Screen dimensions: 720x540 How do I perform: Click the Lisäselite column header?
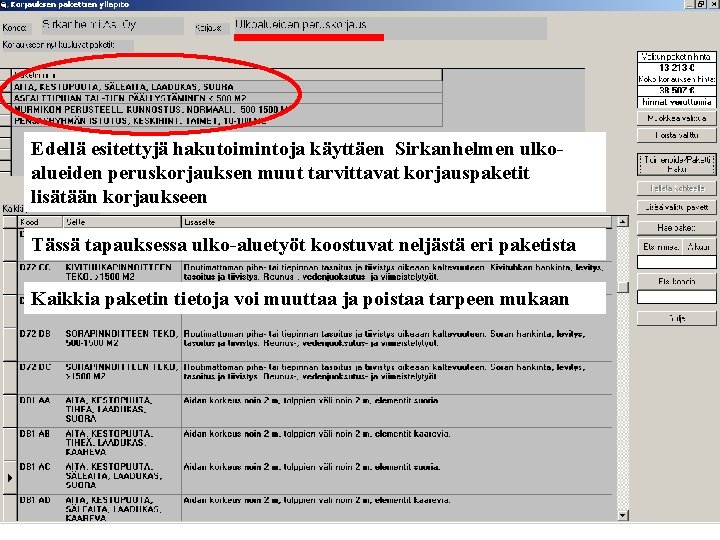pyautogui.click(x=396, y=222)
